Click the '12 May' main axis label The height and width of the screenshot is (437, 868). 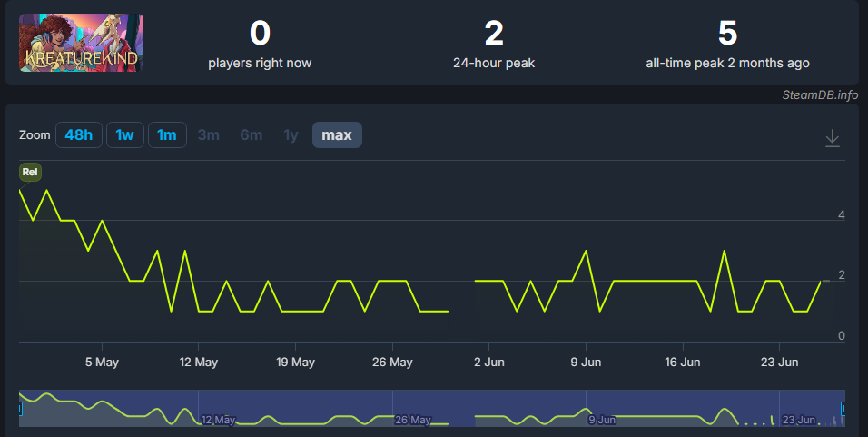(x=199, y=363)
